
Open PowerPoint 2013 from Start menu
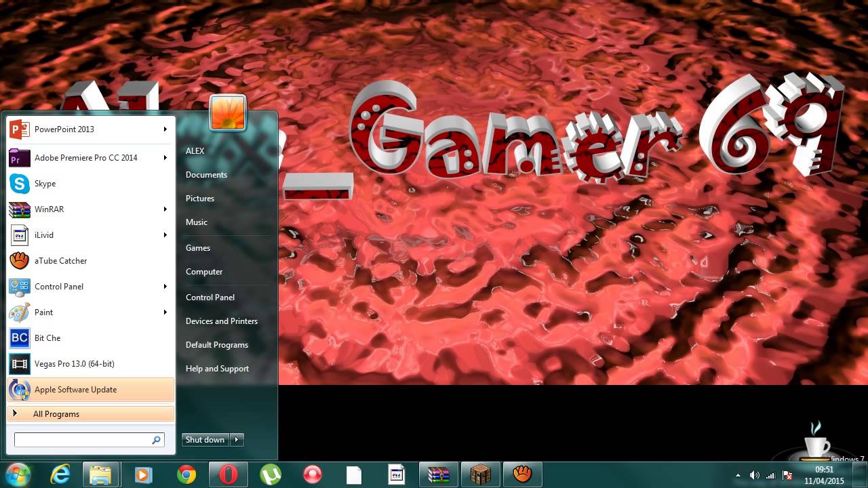click(x=91, y=129)
